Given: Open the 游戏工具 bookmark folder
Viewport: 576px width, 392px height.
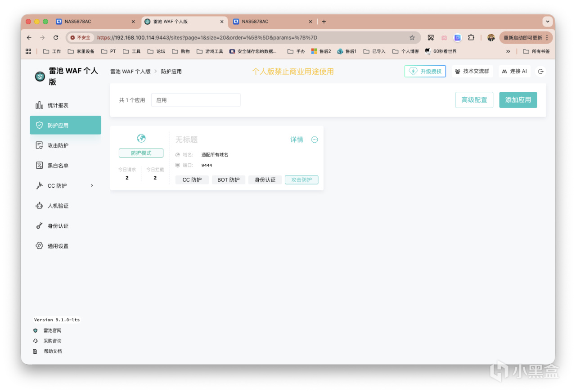Looking at the screenshot, I should point(210,51).
